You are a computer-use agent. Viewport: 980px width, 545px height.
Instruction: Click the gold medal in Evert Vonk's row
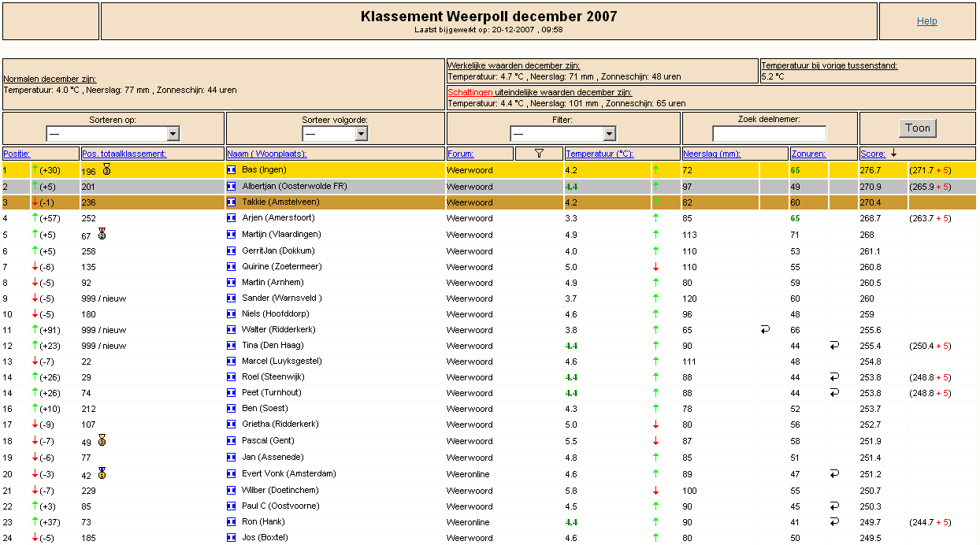tap(102, 473)
